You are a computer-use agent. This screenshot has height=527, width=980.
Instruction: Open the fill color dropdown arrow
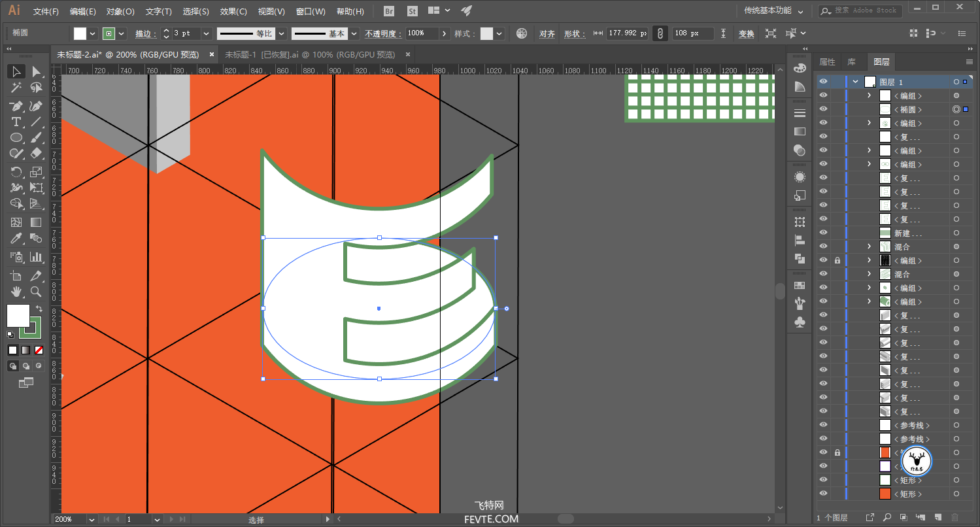[93, 33]
